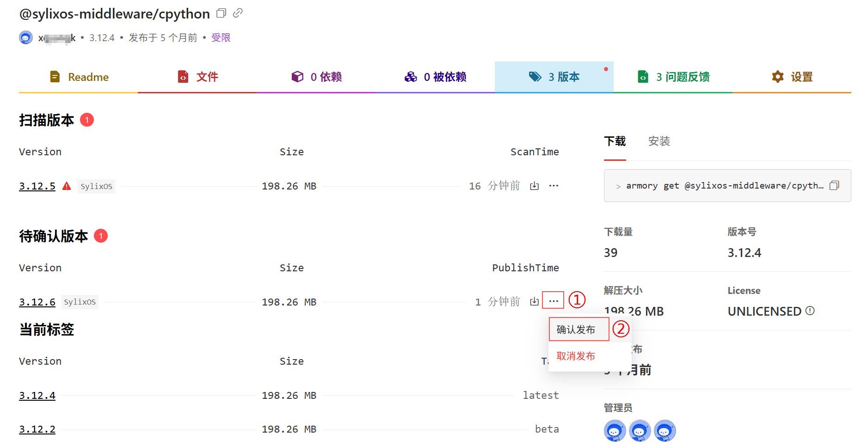Copy the armory get command
The width and height of the screenshot is (868, 446).
pyautogui.click(x=834, y=186)
